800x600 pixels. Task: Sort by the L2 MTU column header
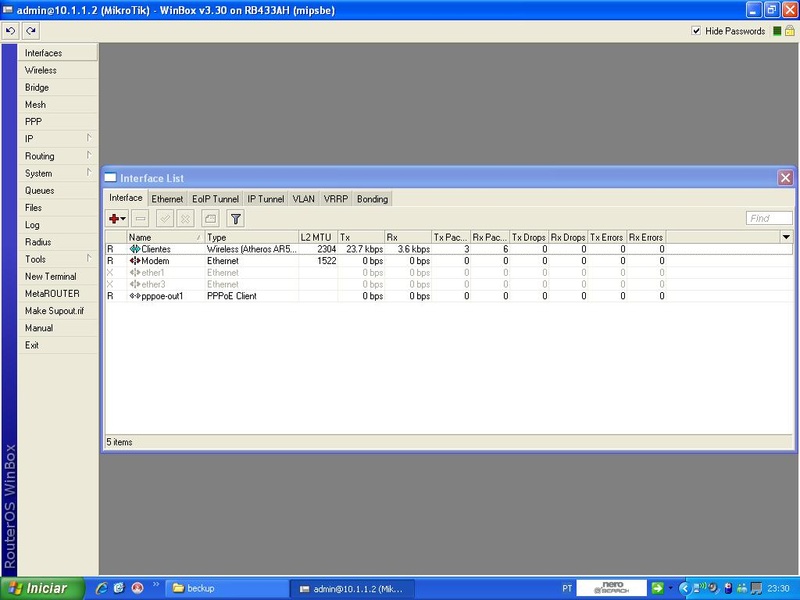[318, 237]
